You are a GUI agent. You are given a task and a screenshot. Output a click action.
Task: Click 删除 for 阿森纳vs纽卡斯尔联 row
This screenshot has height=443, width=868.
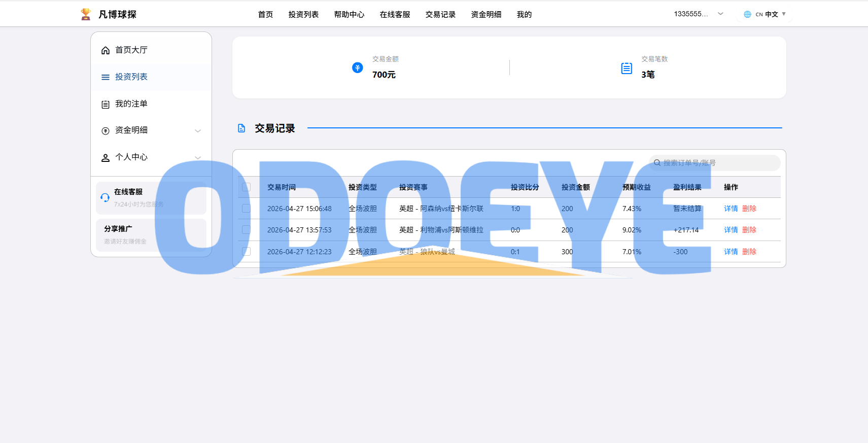(x=749, y=209)
